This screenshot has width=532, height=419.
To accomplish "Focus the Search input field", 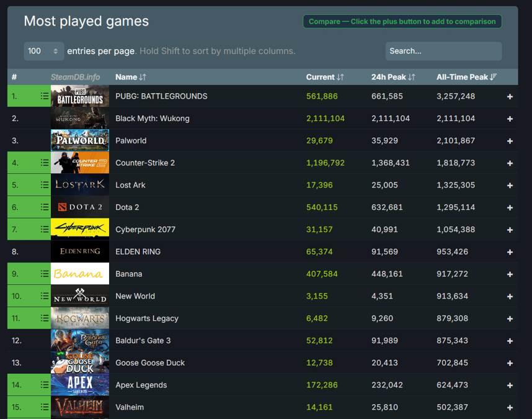I will tap(443, 51).
